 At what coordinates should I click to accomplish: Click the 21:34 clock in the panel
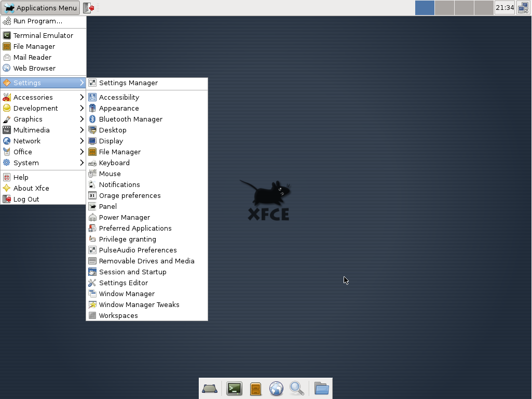pyautogui.click(x=505, y=8)
